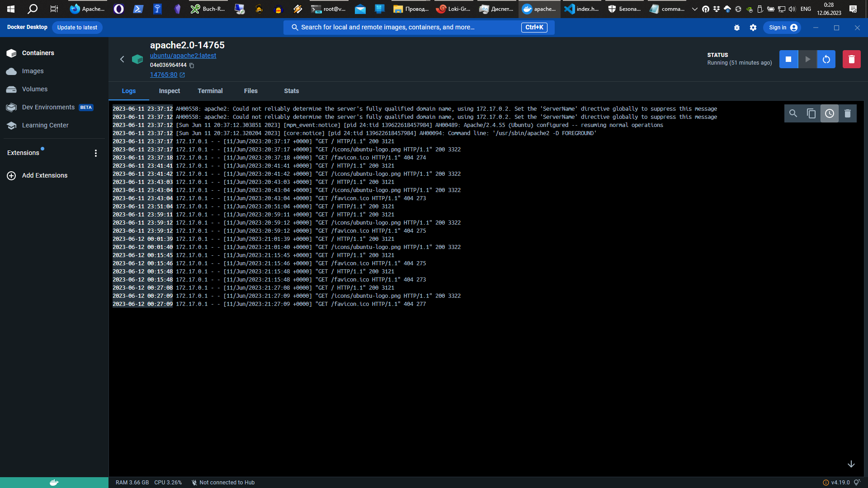Click the Extensions sidebar heading
868x488 pixels.
click(x=23, y=153)
